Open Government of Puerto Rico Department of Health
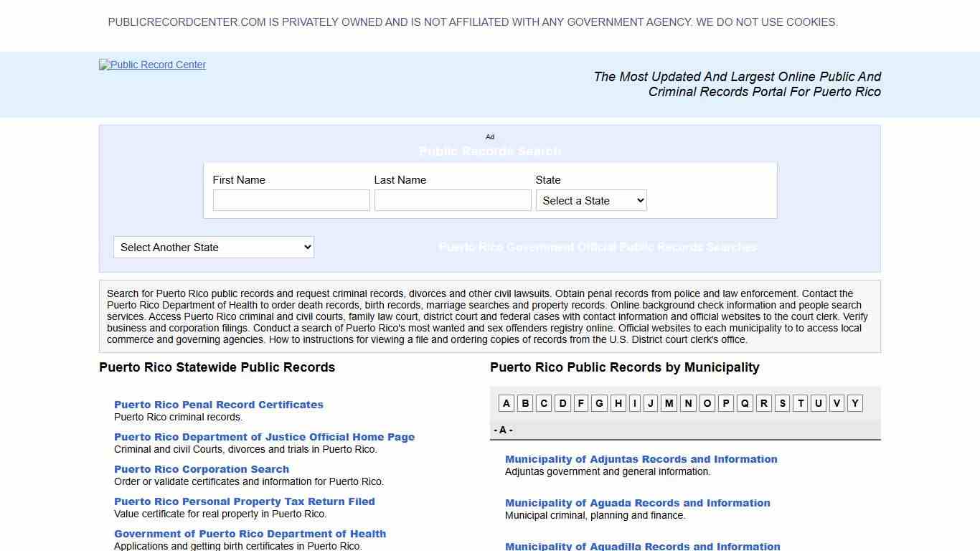This screenshot has height=551, width=980. click(250, 533)
